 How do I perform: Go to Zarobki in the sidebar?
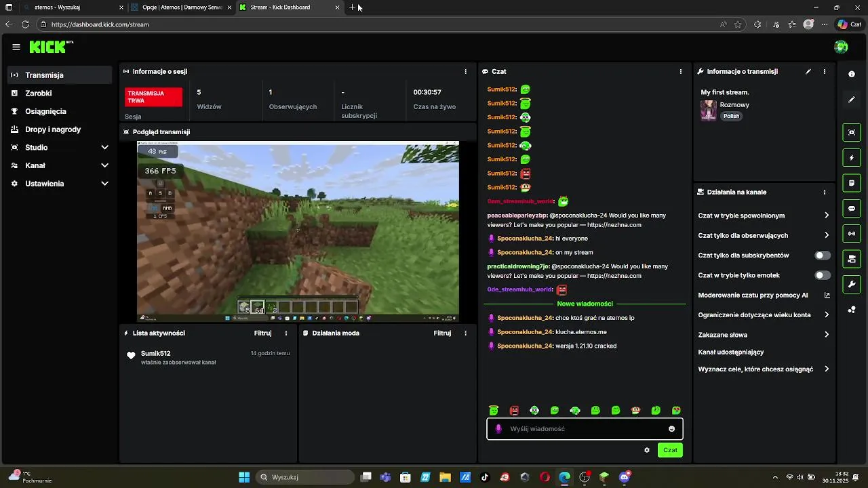coord(60,94)
